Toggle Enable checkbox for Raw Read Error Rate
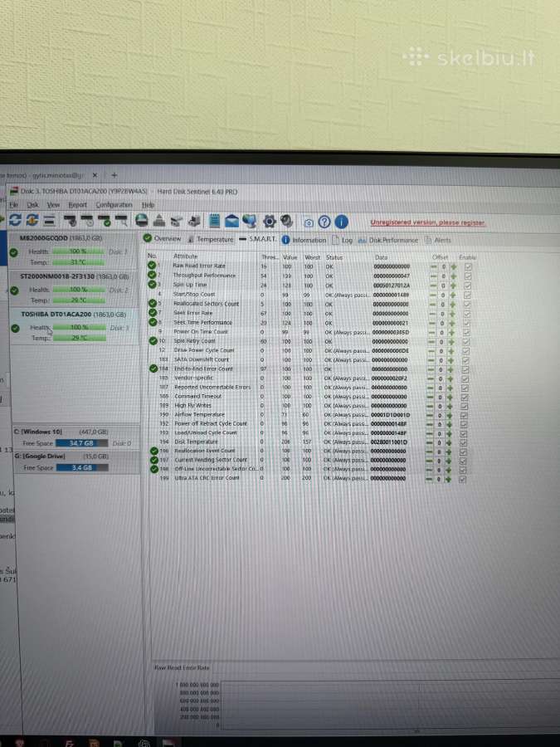 [468, 266]
